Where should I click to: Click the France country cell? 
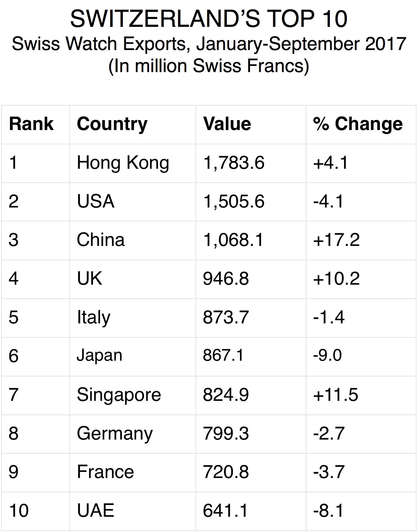tap(105, 472)
